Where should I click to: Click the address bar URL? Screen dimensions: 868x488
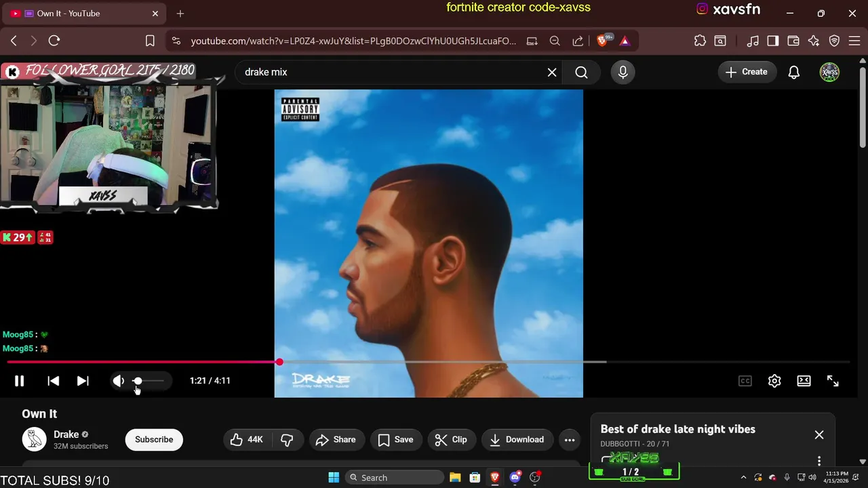[x=353, y=41]
